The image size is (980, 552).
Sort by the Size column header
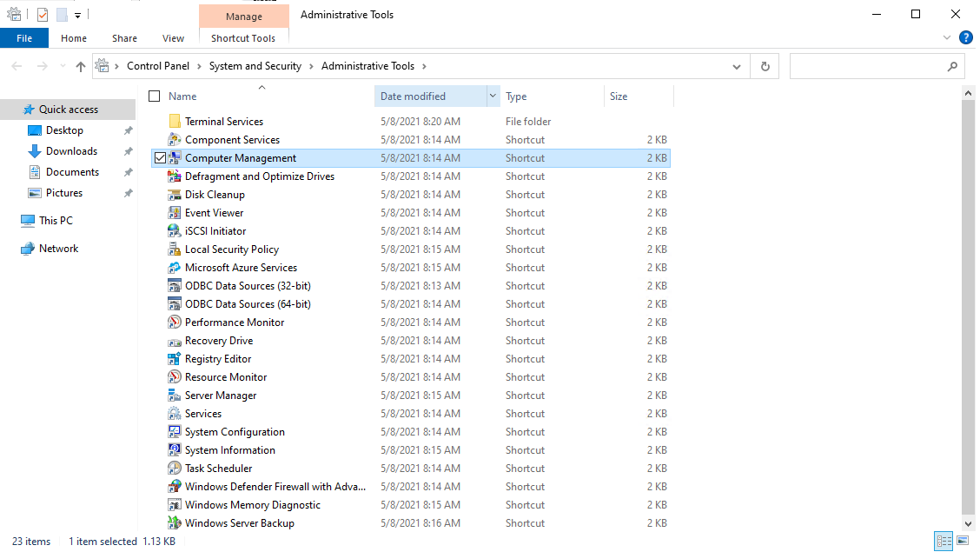coord(619,96)
